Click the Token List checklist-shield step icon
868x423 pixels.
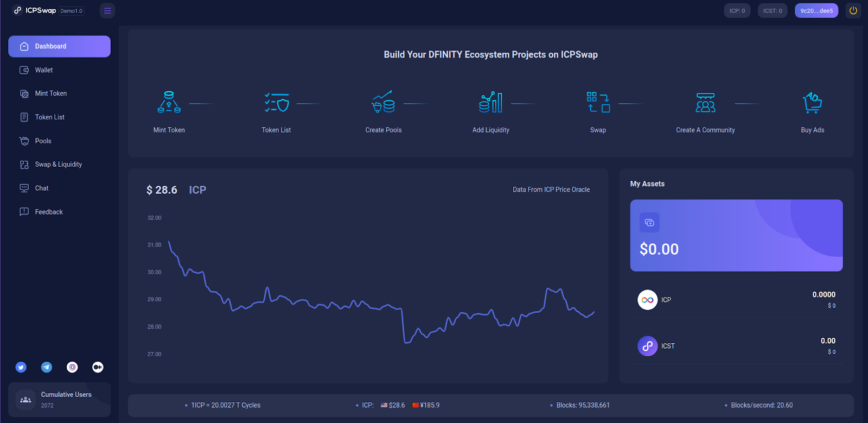[x=277, y=102]
